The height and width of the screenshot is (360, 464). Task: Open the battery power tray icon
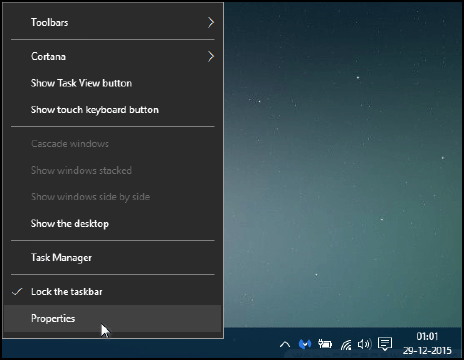click(325, 344)
